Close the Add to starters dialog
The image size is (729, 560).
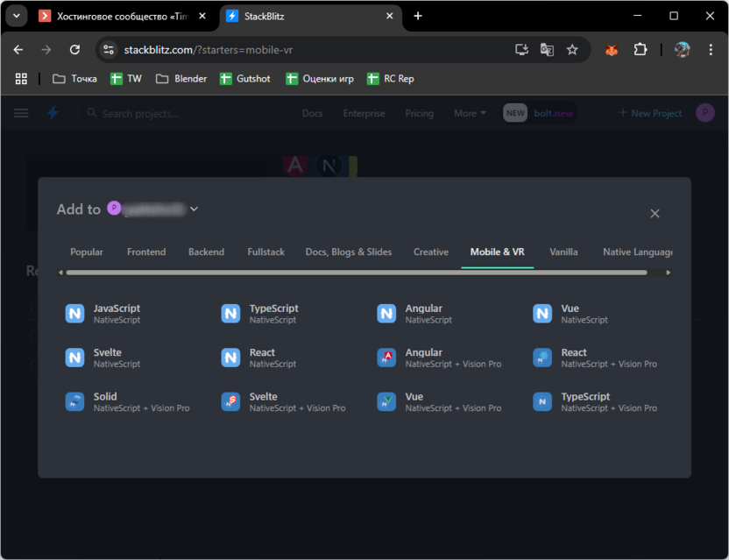coord(655,213)
